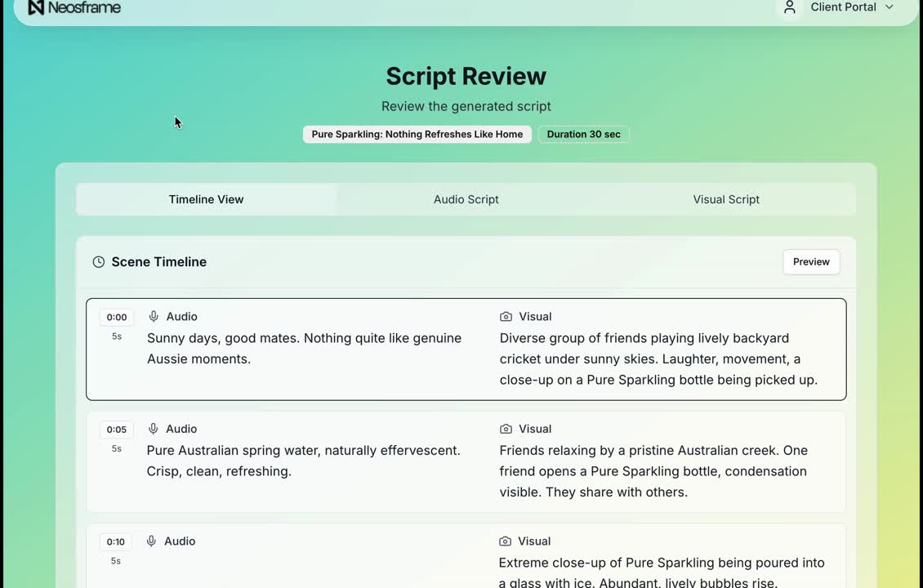
Task: Click the 'Pure Australian spring water' audio text
Action: click(x=304, y=461)
